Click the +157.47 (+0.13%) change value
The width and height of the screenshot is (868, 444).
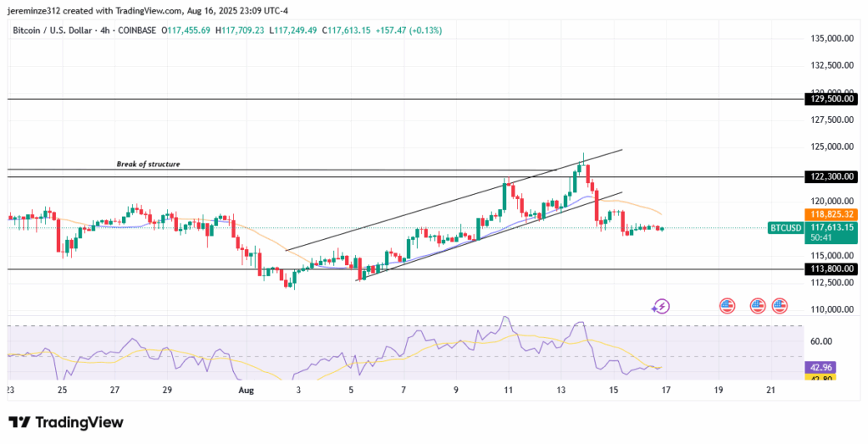pyautogui.click(x=409, y=31)
